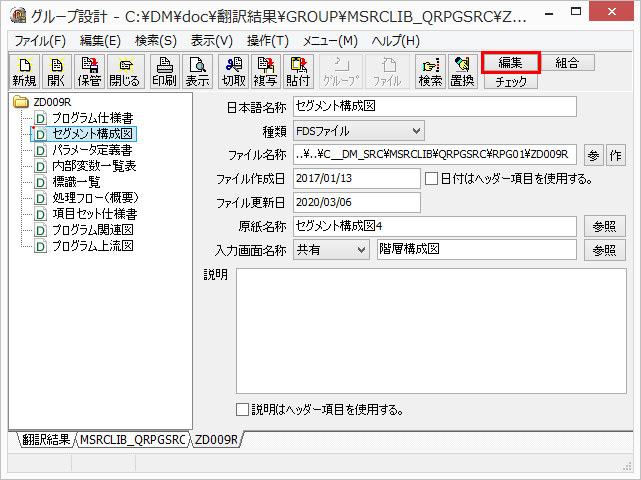Click into the ファイル更新日 date field
Viewport: 641px width, 480px height.
tap(357, 202)
